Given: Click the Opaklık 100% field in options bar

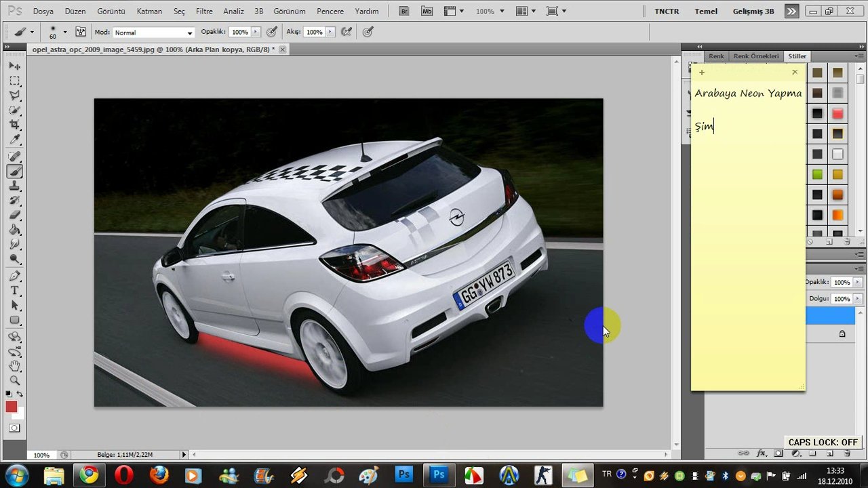Looking at the screenshot, I should pos(239,32).
